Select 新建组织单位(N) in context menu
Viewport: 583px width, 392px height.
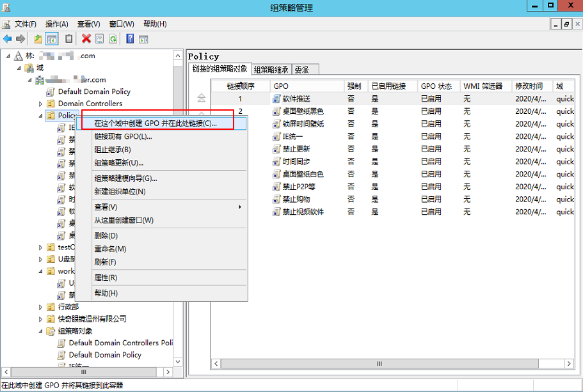(120, 191)
